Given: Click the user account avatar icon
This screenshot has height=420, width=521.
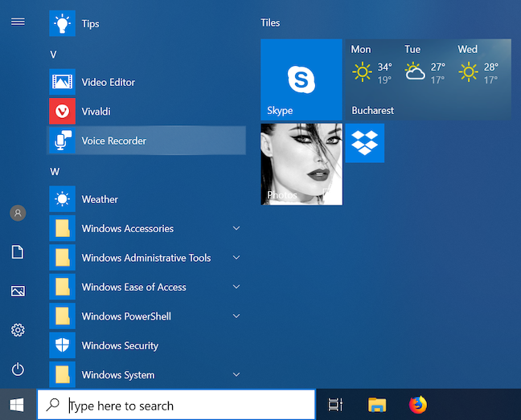Looking at the screenshot, I should click(18, 213).
